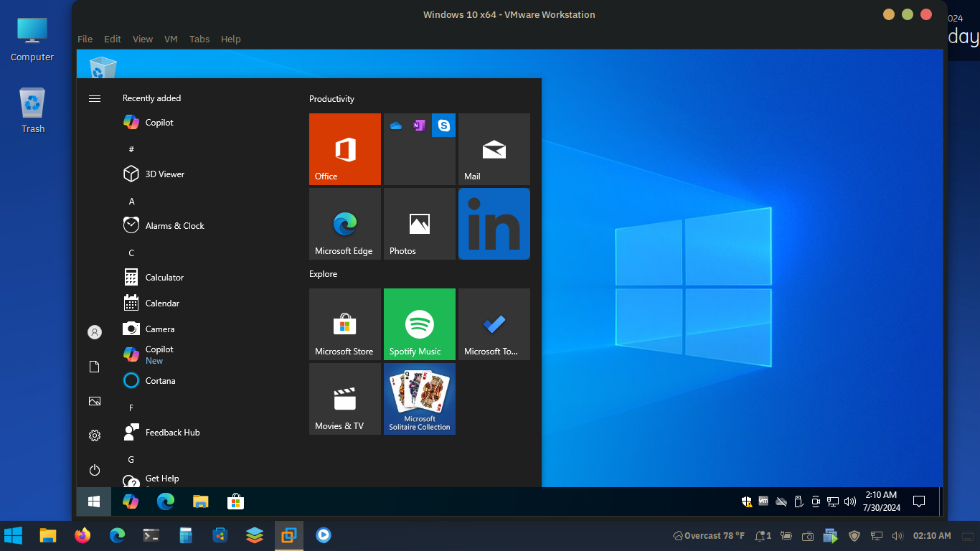Open Cortana from the app list
This screenshot has height=551, width=980.
(207, 381)
